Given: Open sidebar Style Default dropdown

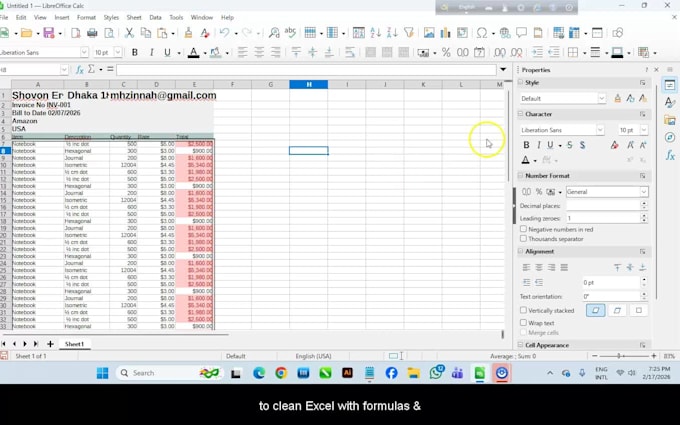Looking at the screenshot, I should click(602, 98).
